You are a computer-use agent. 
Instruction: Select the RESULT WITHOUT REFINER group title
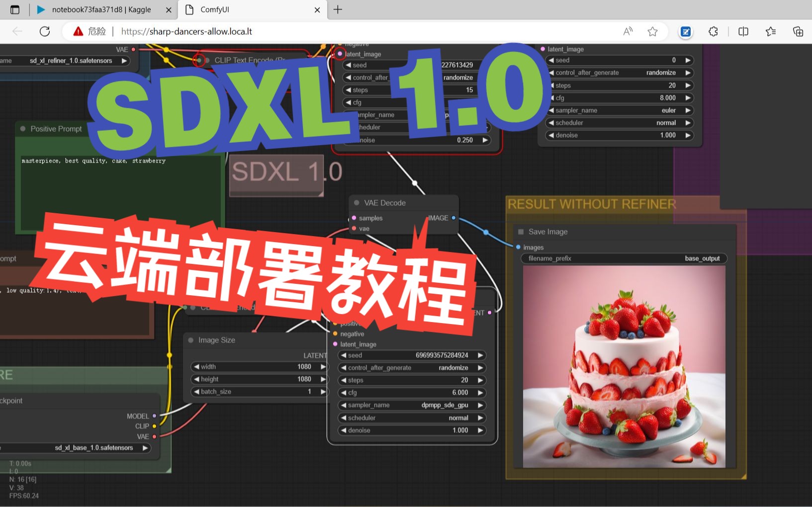592,204
